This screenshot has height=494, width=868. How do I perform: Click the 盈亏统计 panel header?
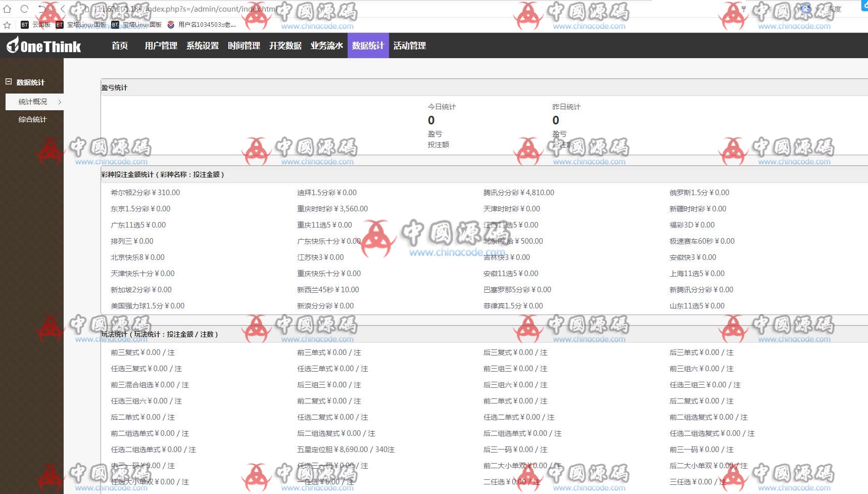tap(484, 87)
